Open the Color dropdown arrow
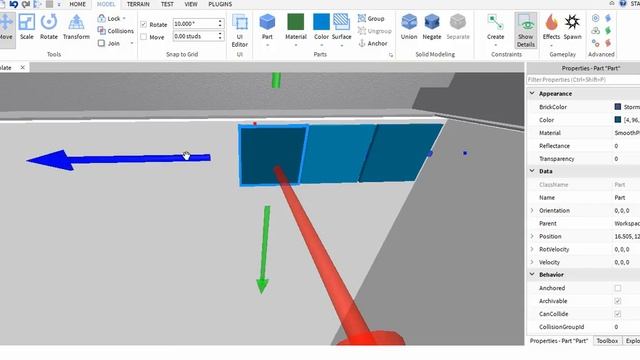The height and width of the screenshot is (360, 640). click(321, 45)
